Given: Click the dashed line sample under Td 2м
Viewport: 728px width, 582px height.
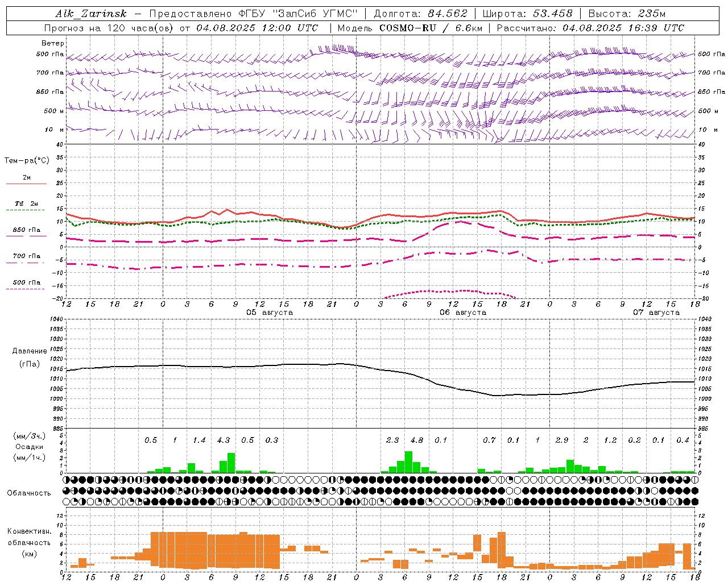Looking at the screenshot, I should coord(26,210).
